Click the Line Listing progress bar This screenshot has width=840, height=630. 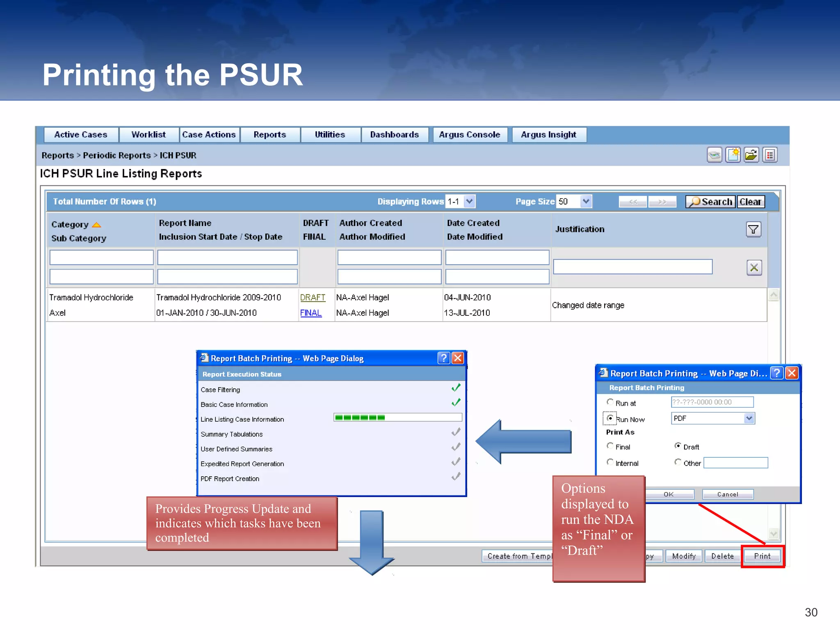coord(398,418)
